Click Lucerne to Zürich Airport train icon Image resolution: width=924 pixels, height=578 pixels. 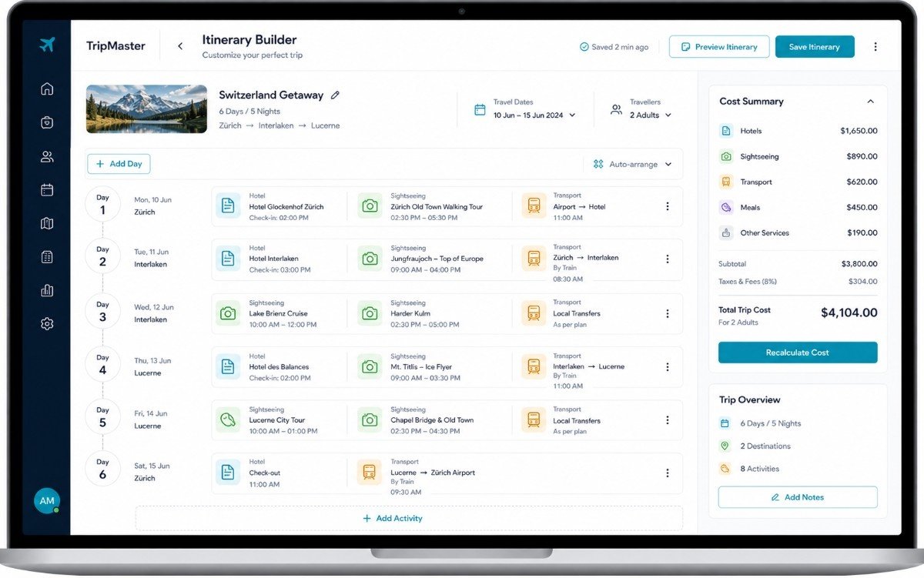coord(370,473)
